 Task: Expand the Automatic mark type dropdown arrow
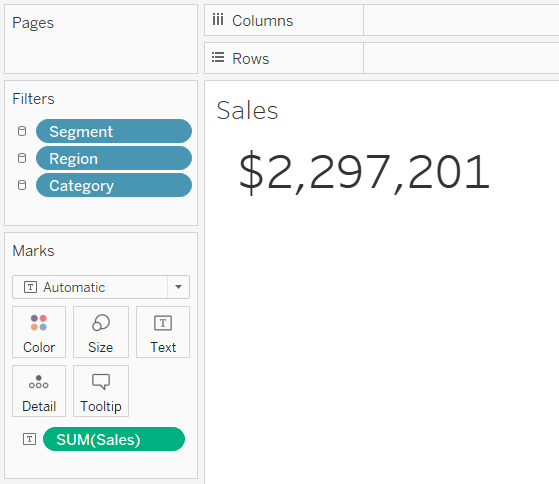point(178,287)
